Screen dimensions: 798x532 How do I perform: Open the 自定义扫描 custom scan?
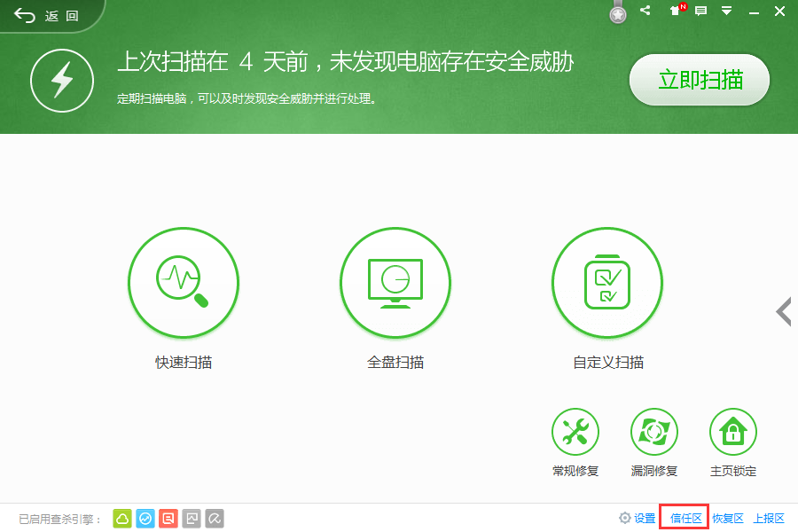(607, 283)
